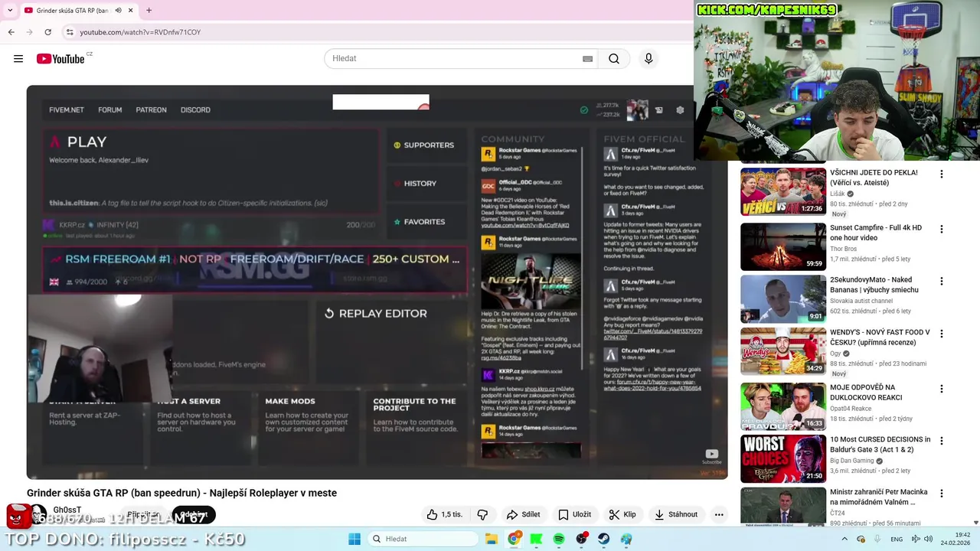This screenshot has width=980, height=551.
Task: Open more actions ellipsis under video
Action: [719, 515]
